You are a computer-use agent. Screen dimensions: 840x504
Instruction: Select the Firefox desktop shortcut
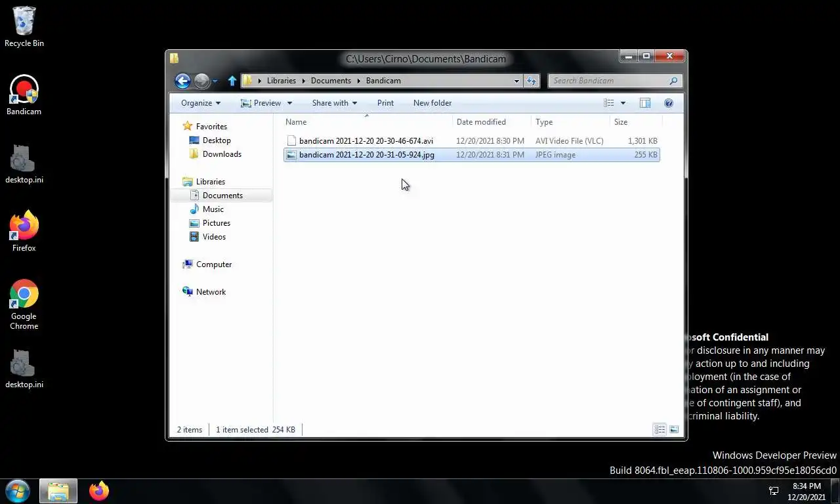(x=24, y=231)
